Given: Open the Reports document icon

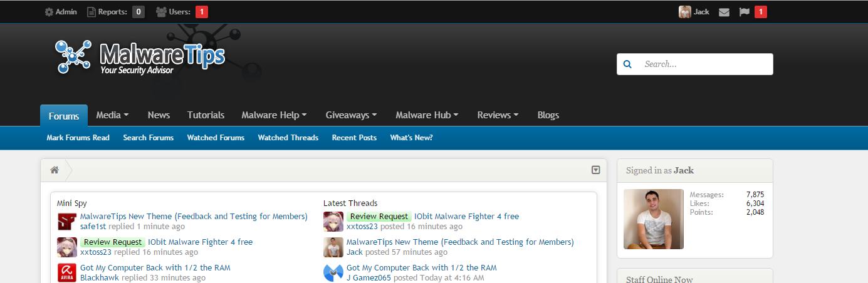Looking at the screenshot, I should point(92,12).
